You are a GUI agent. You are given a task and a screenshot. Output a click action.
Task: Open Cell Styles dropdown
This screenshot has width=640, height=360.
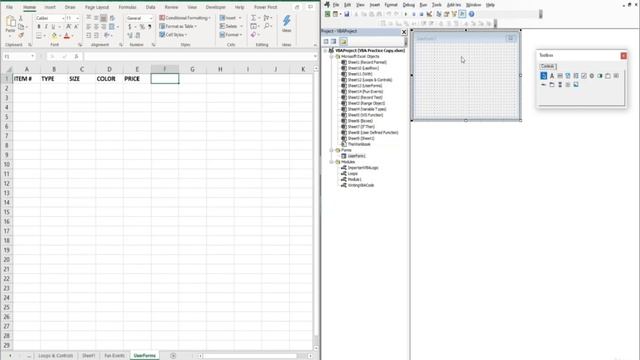173,35
